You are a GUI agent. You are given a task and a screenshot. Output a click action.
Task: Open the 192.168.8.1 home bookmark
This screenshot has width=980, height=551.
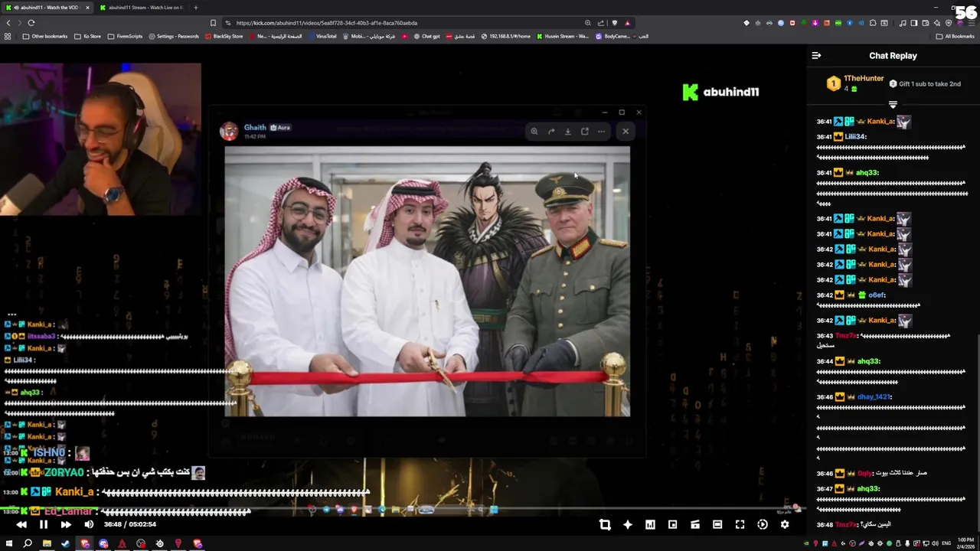(x=505, y=36)
